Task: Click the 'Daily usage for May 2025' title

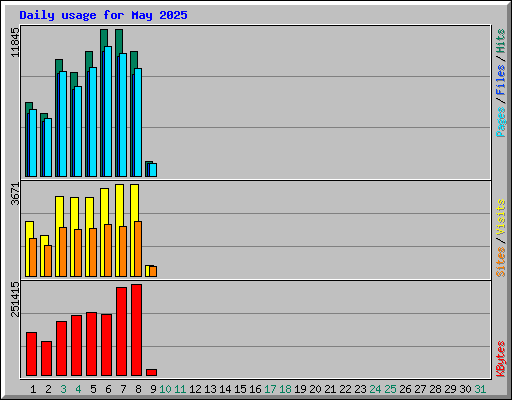Action: coord(103,15)
